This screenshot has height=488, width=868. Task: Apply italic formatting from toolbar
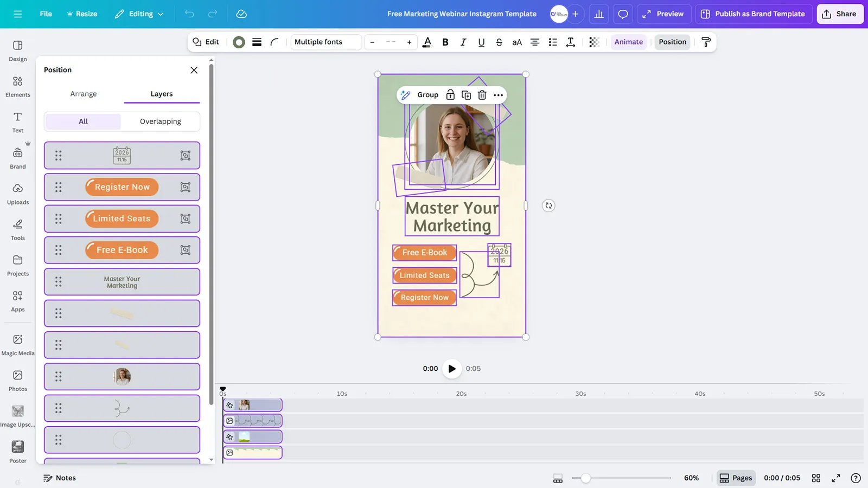(x=463, y=42)
